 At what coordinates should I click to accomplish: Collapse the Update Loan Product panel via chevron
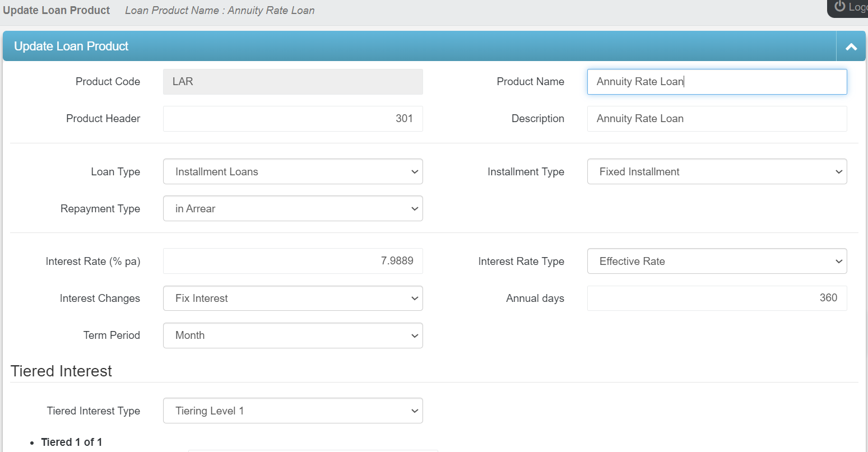pos(851,46)
